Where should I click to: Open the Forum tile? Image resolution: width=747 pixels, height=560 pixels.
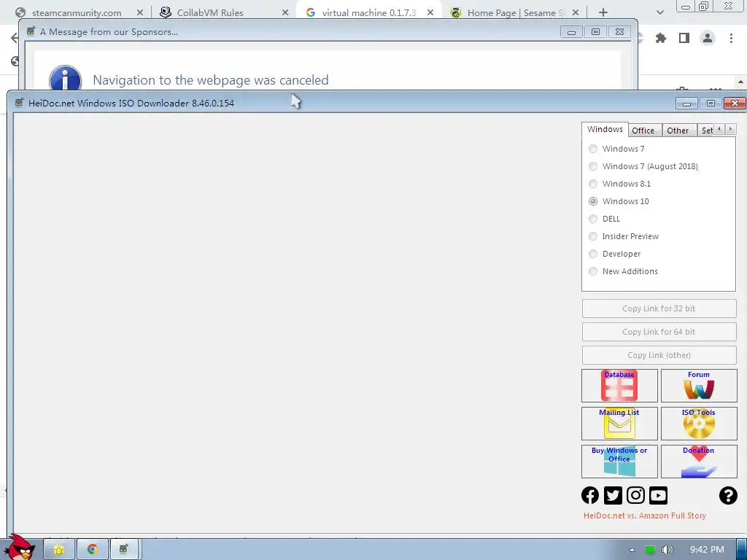click(699, 385)
